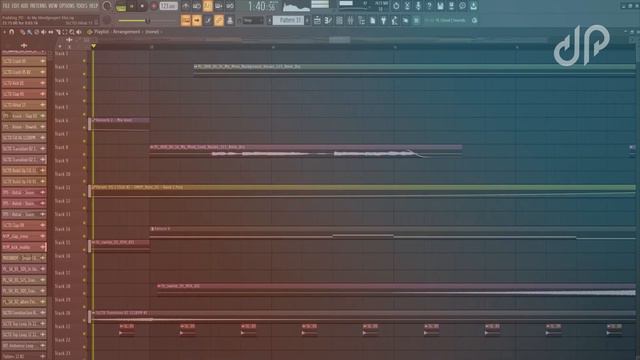Select the playlist mute tool
640x360 pixels.
coord(44,32)
